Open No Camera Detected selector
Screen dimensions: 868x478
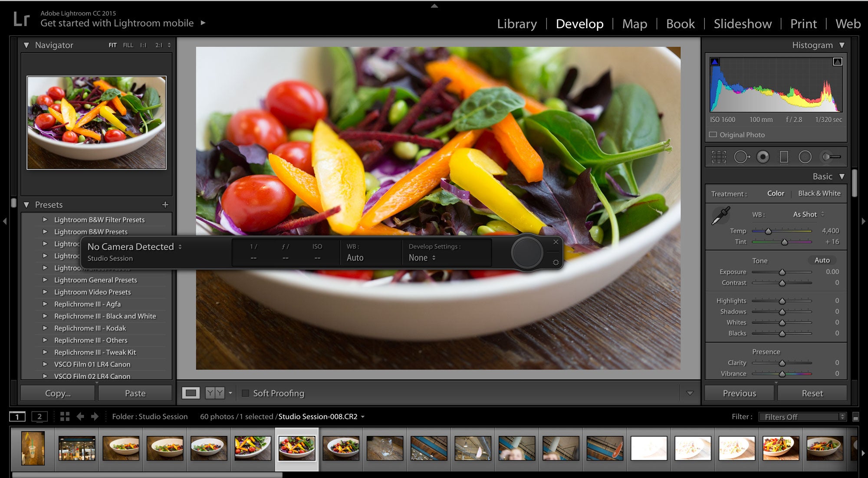(x=135, y=246)
